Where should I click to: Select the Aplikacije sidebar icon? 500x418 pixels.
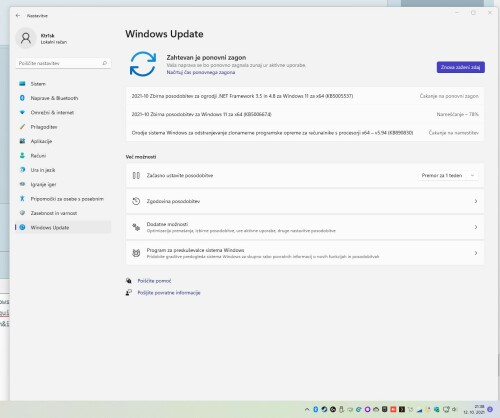click(x=22, y=141)
